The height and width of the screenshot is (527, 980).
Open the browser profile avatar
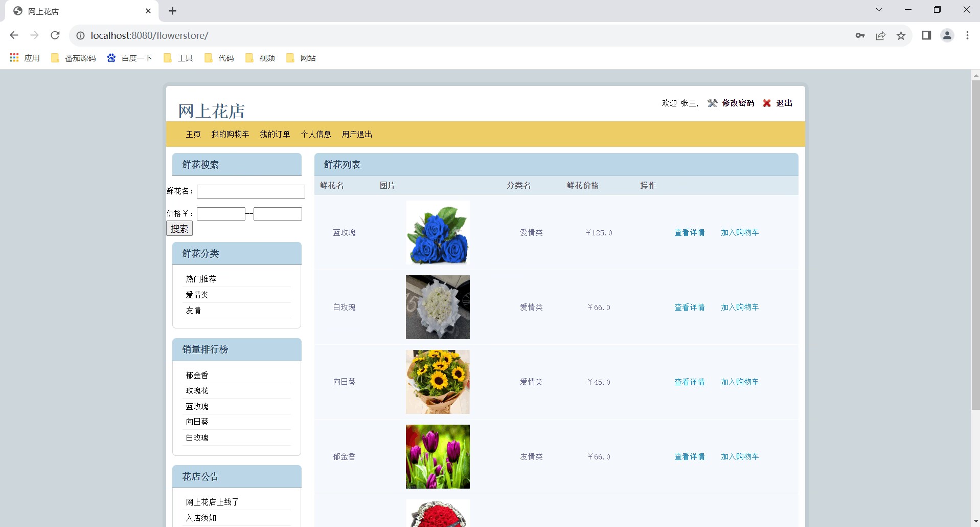coord(947,35)
